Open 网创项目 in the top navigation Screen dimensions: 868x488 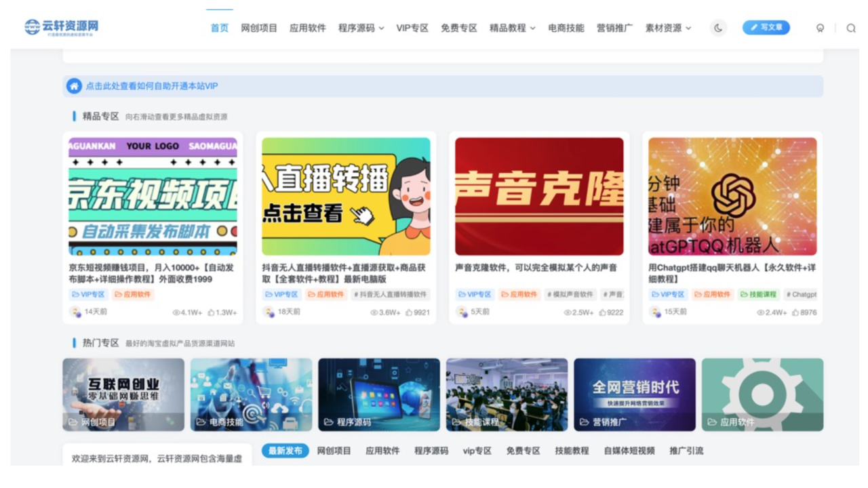pyautogui.click(x=259, y=28)
